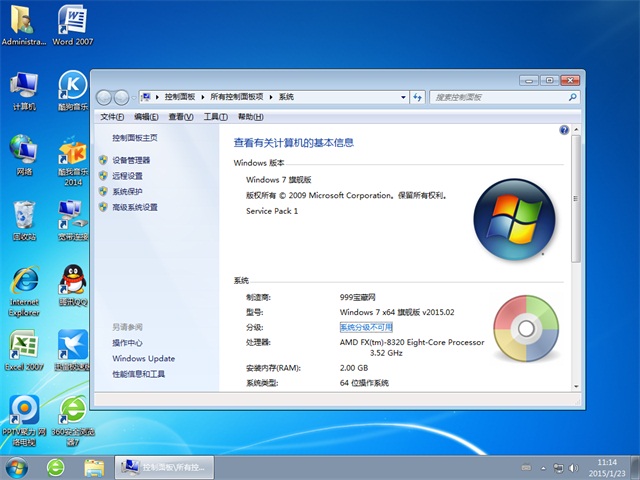Click the 所有控制面板项 breadcrumb
The image size is (640, 480).
point(237,97)
